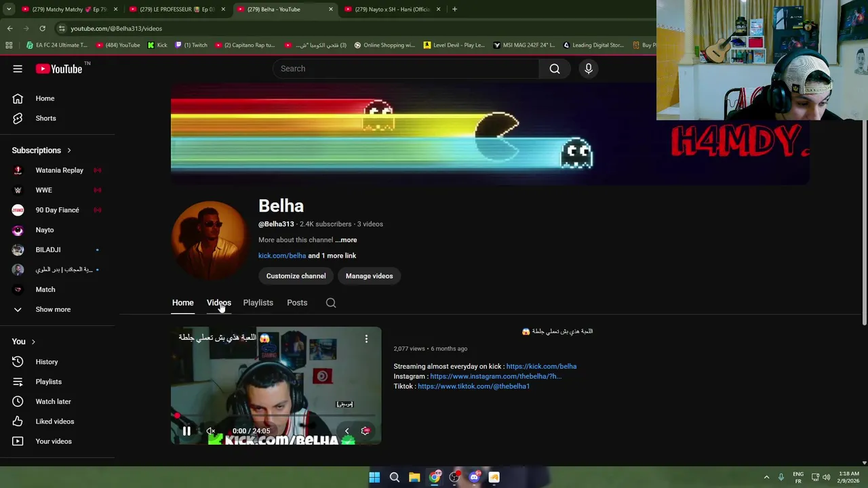868x488 pixels.
Task: Open the tiktok.com/@thebelha1 link
Action: [x=473, y=386]
